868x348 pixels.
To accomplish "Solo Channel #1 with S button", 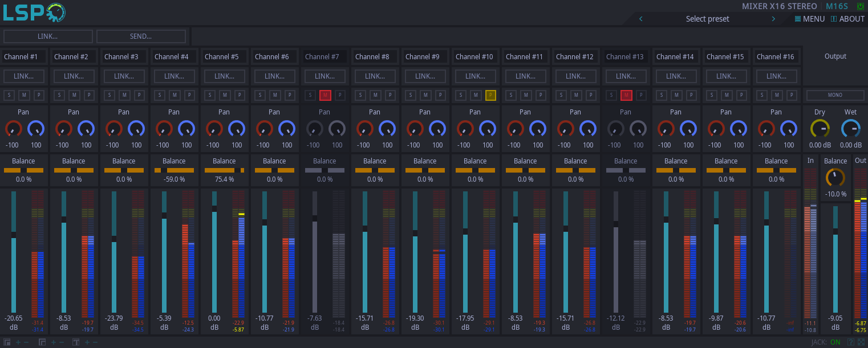I will pyautogui.click(x=10, y=95).
